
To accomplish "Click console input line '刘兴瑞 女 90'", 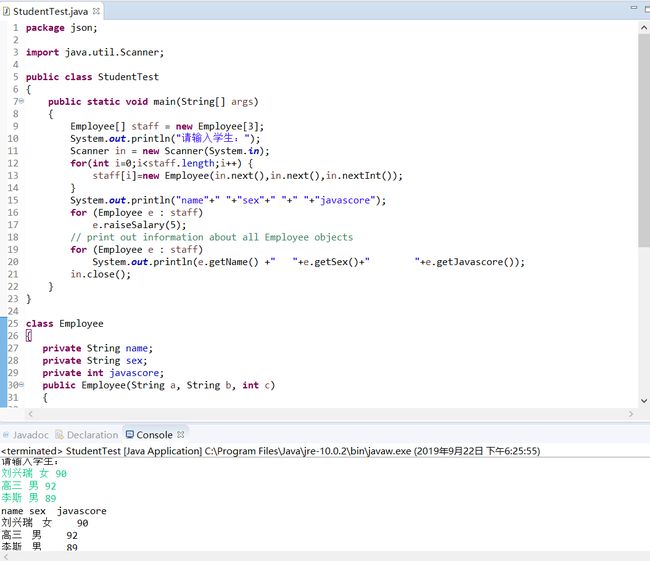I will (x=34, y=473).
